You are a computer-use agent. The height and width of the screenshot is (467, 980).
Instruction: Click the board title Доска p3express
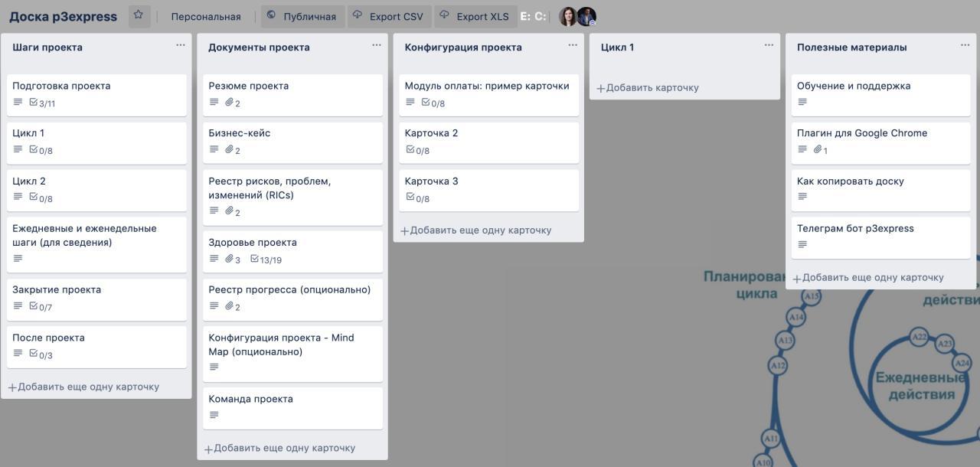64,16
